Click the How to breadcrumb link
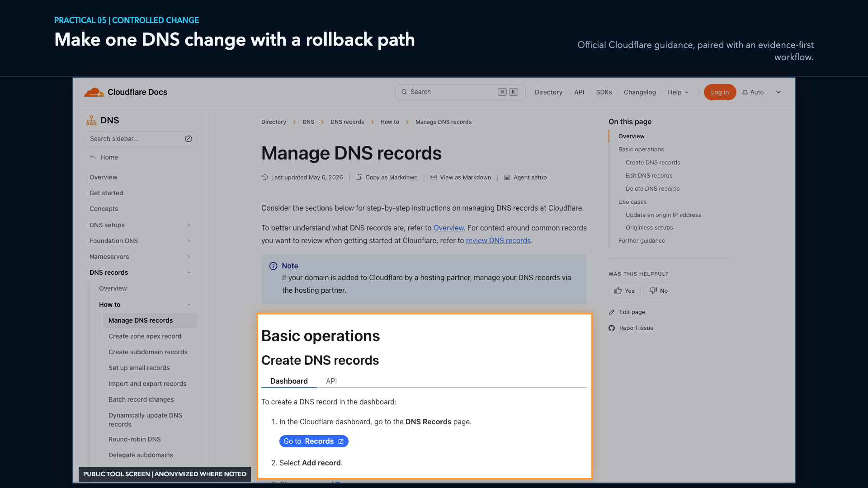 click(390, 122)
